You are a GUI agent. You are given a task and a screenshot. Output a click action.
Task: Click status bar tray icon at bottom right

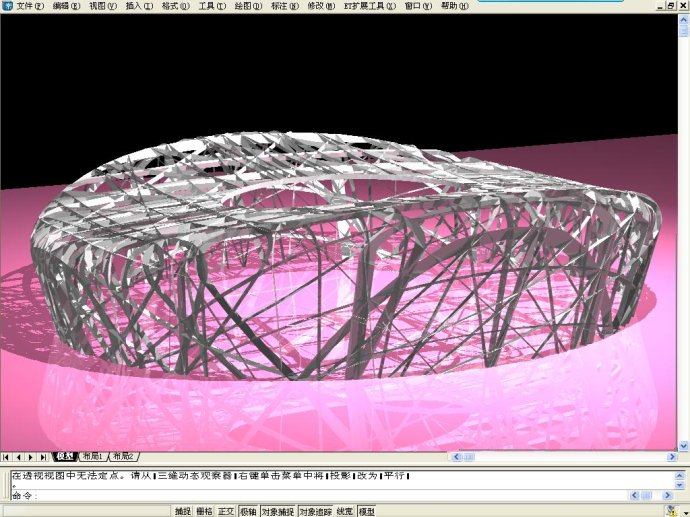(x=670, y=511)
